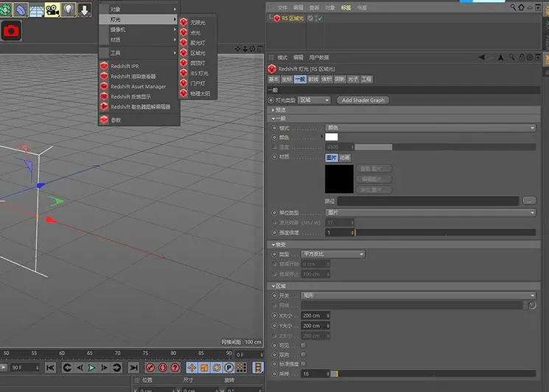The width and height of the screenshot is (549, 392).
Task: Click the play forward button in timeline
Action: point(91,368)
